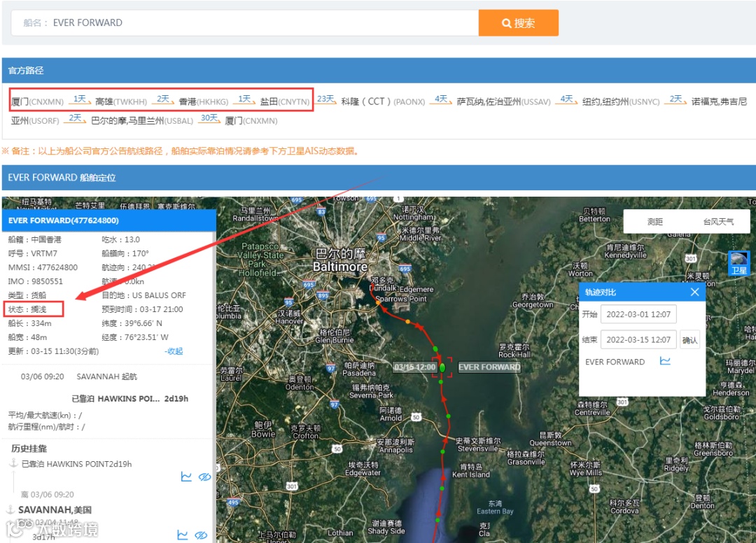Image resolution: width=756 pixels, height=543 pixels.
Task: Collapse ship details with -收起 link
Action: point(174,351)
